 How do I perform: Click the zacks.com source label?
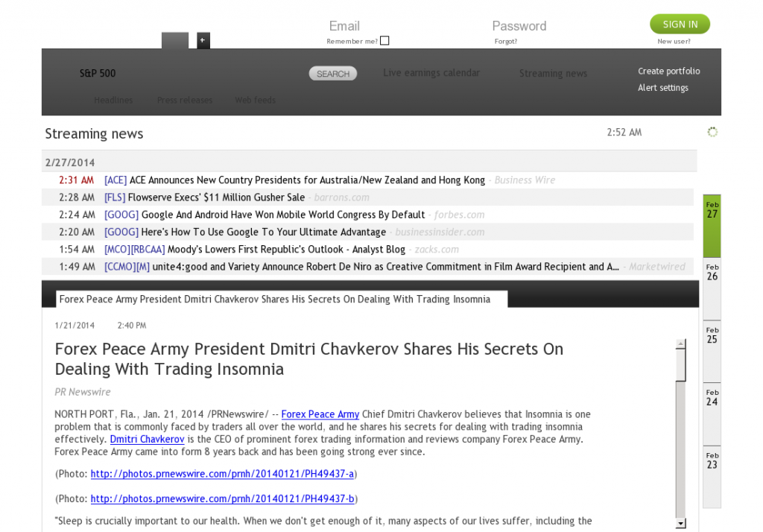point(437,250)
